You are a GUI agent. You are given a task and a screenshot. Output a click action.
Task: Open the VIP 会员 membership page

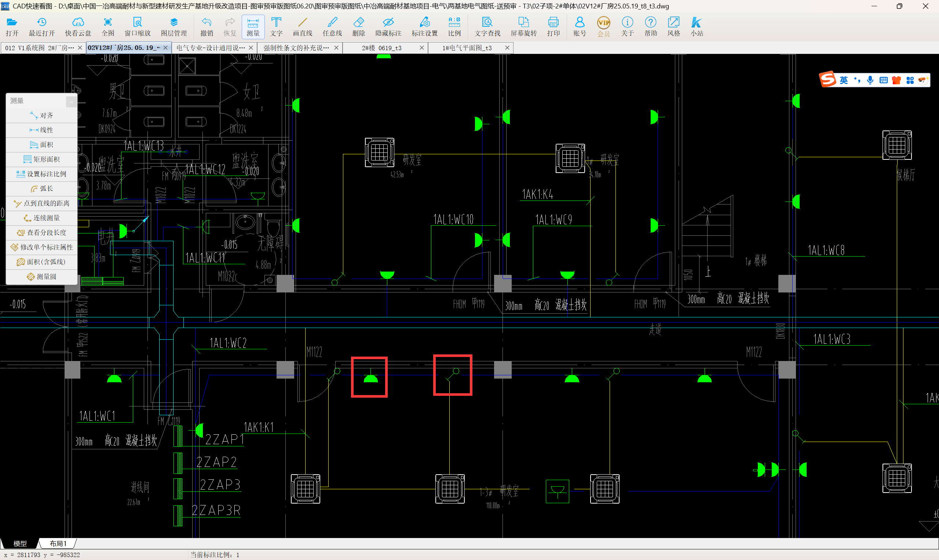[603, 27]
